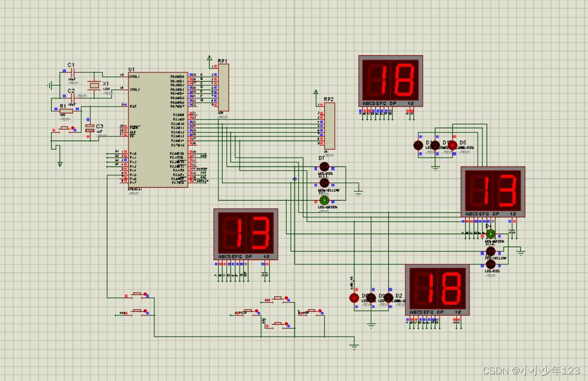Select resistor pack RP1
588x381 pixels.
(x=223, y=87)
